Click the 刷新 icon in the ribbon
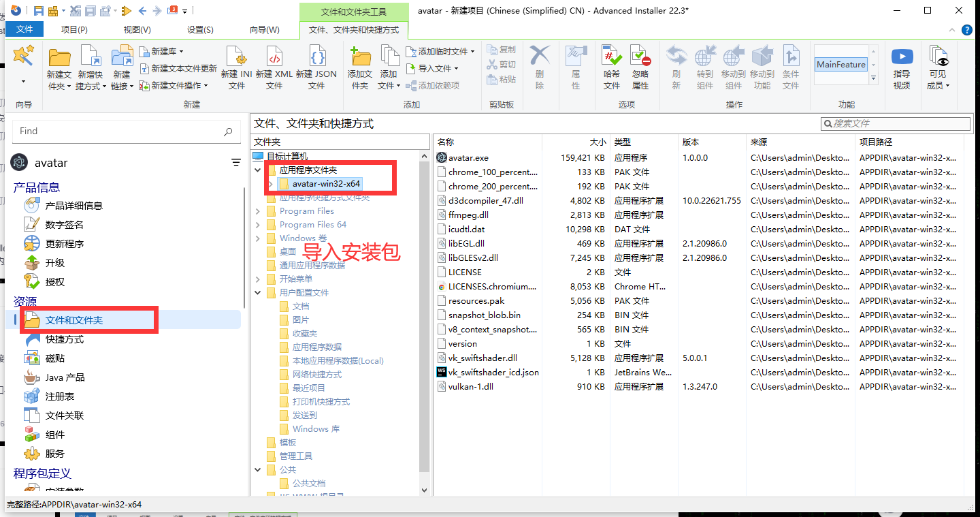 (676, 66)
